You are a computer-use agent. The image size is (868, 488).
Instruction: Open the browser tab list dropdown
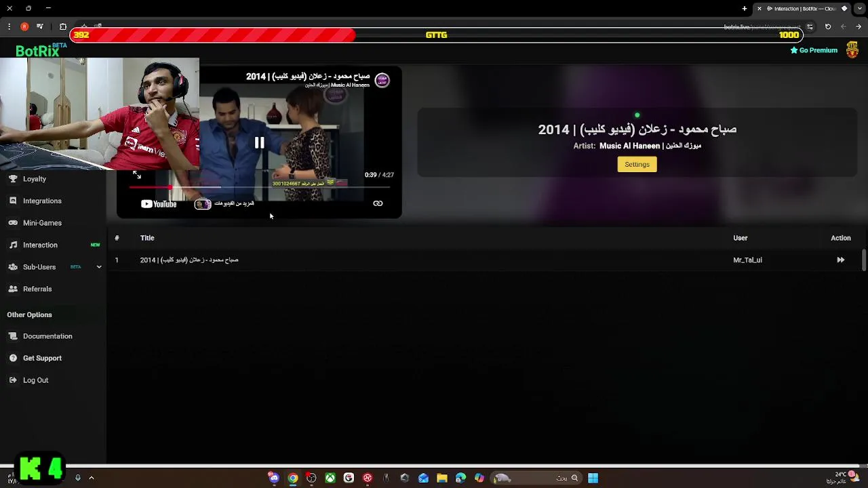coord(860,9)
